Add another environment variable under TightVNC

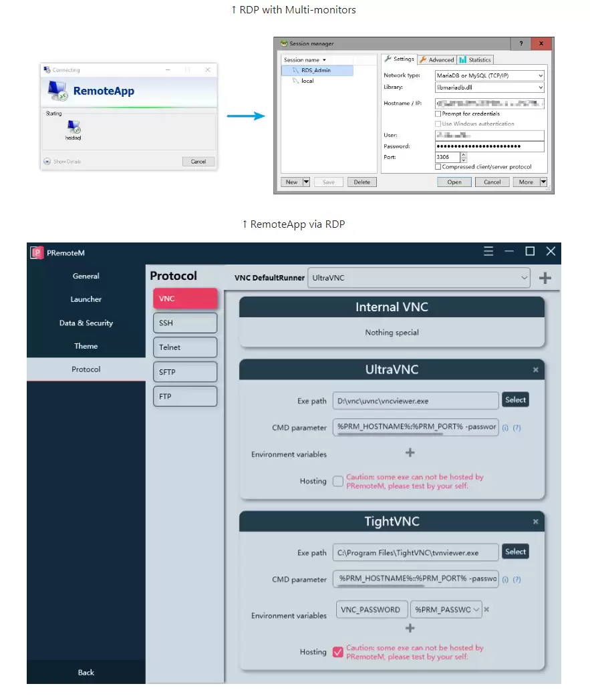[x=410, y=628]
